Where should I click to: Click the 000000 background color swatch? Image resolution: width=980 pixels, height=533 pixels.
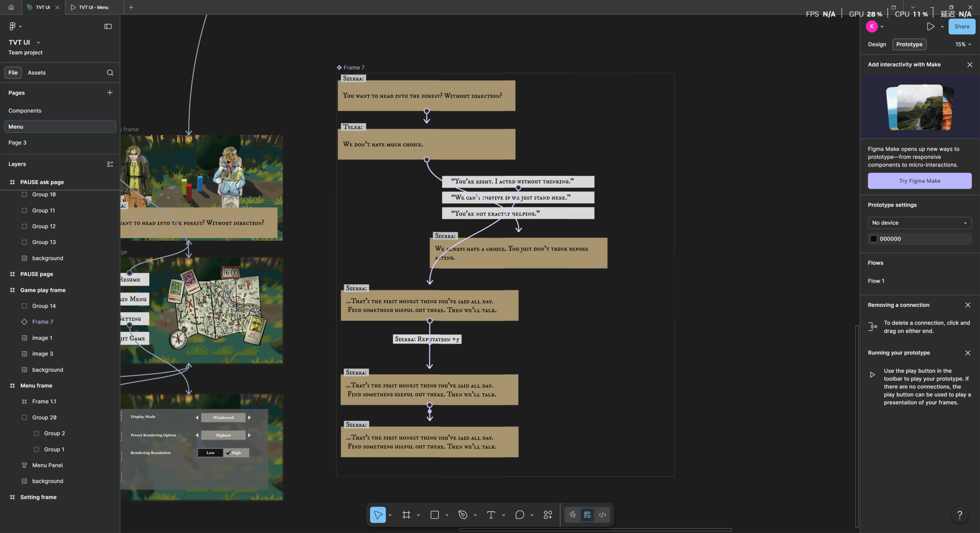(x=874, y=239)
